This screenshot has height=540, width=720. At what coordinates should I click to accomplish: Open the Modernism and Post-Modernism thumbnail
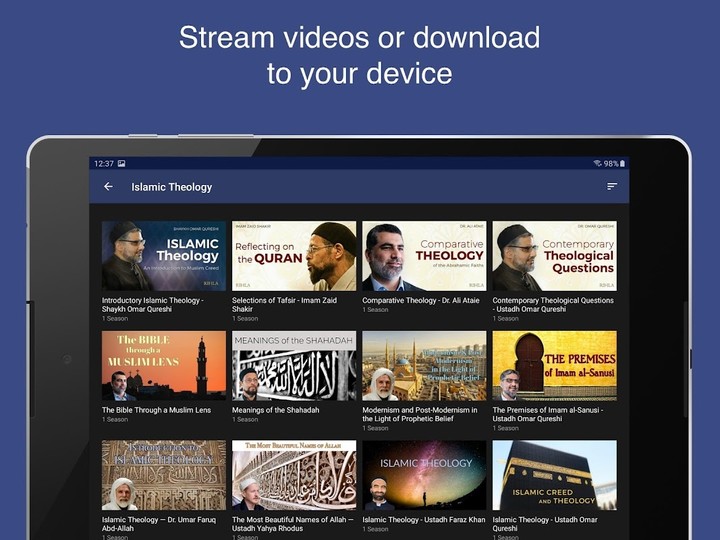(x=424, y=366)
